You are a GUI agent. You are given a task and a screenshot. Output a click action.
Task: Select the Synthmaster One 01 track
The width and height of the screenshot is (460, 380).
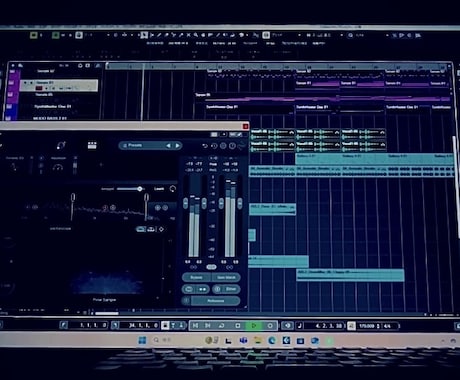(x=53, y=107)
